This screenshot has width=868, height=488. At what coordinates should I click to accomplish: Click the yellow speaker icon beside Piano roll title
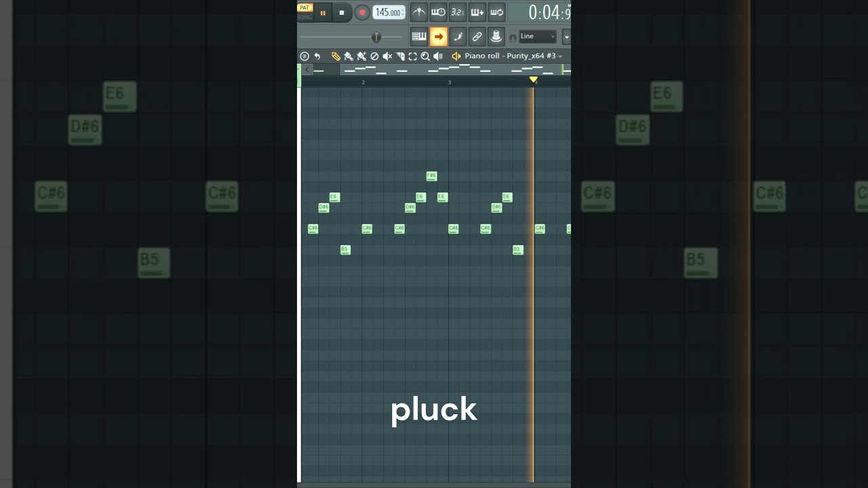(456, 56)
